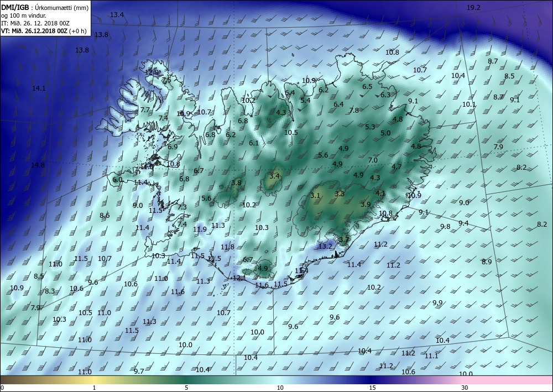Select the 7.3 value on the map
Screen dimensions: 553x392
[x=182, y=207]
